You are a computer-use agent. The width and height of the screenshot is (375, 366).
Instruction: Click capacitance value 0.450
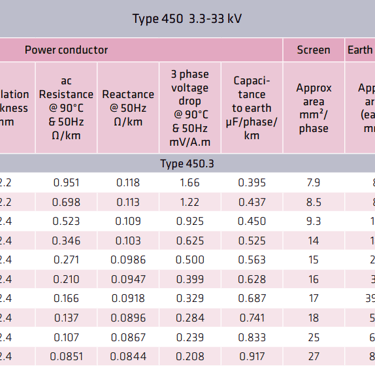252,221
